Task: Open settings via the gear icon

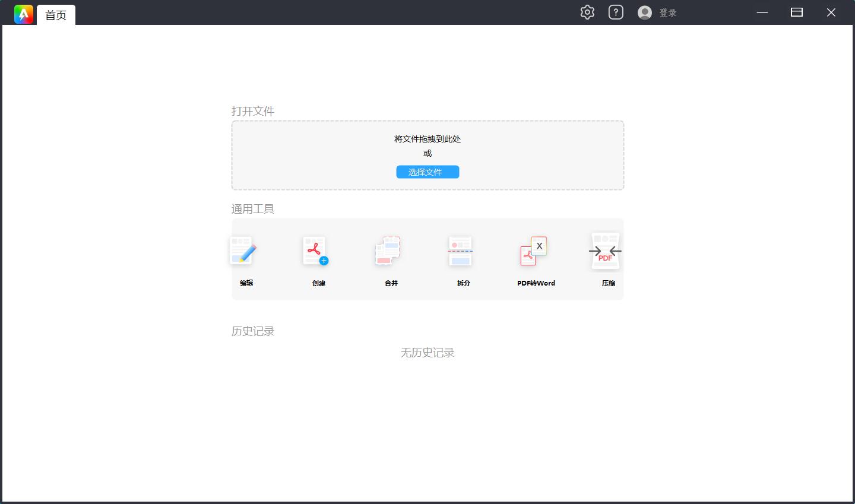Action: pyautogui.click(x=587, y=12)
